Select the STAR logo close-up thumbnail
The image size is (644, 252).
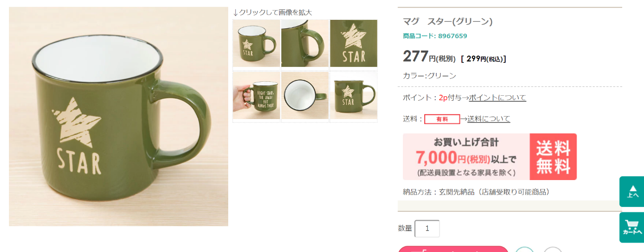354,43
